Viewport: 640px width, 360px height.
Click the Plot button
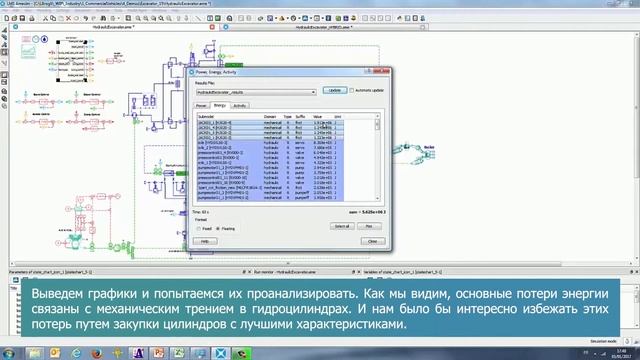369,226
